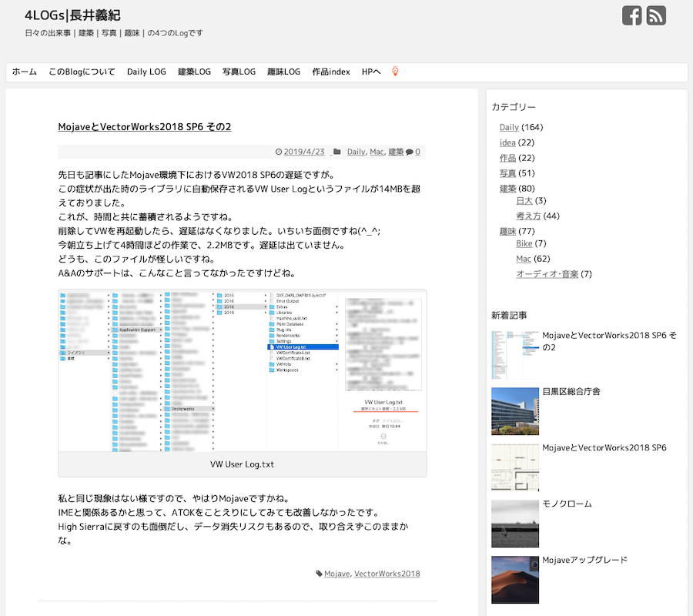Open このBlogについて menu item
The image size is (693, 616).
tap(82, 72)
